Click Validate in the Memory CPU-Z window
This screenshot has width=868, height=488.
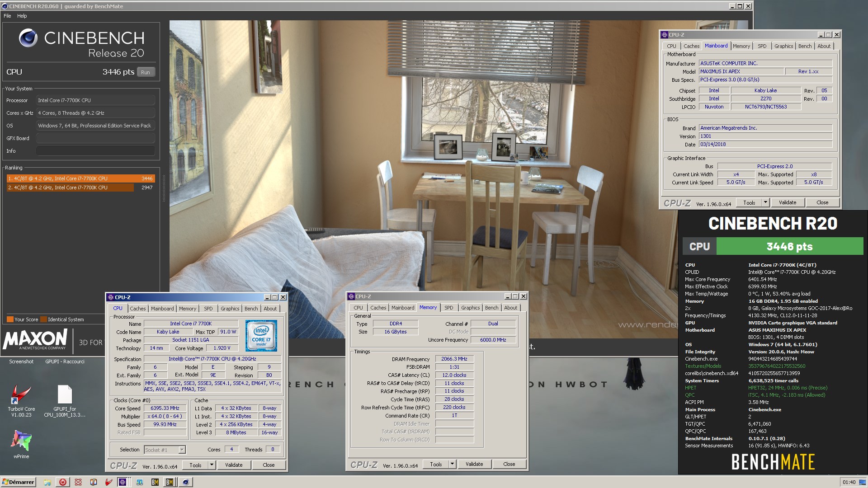pos(474,464)
